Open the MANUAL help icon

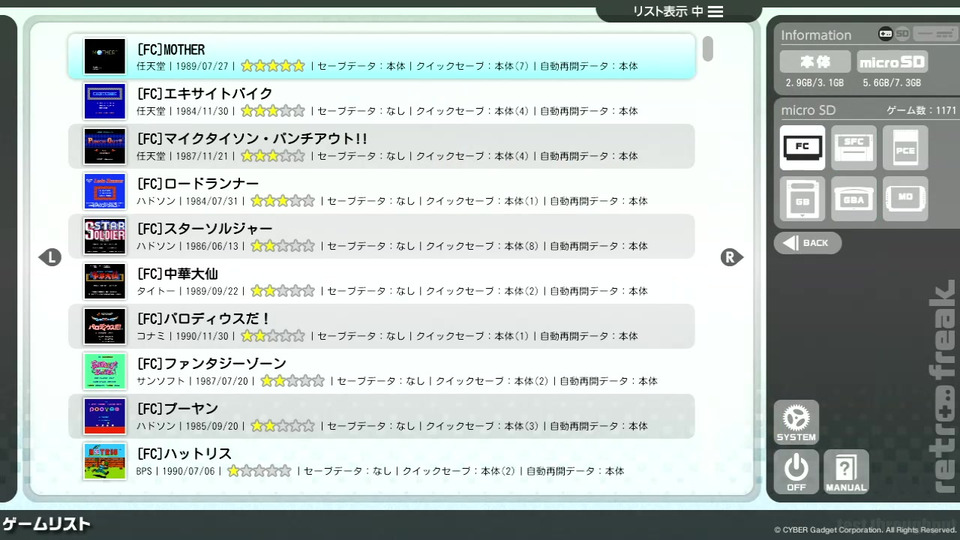tap(846, 471)
